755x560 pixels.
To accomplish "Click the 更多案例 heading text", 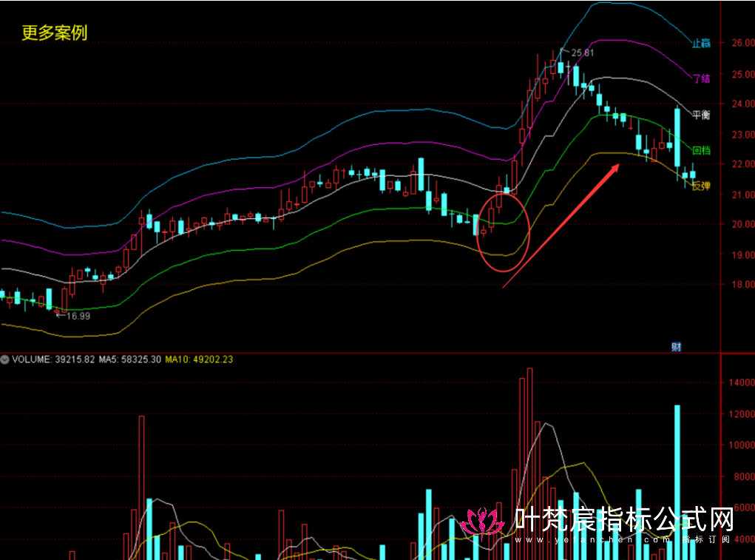I will point(55,33).
